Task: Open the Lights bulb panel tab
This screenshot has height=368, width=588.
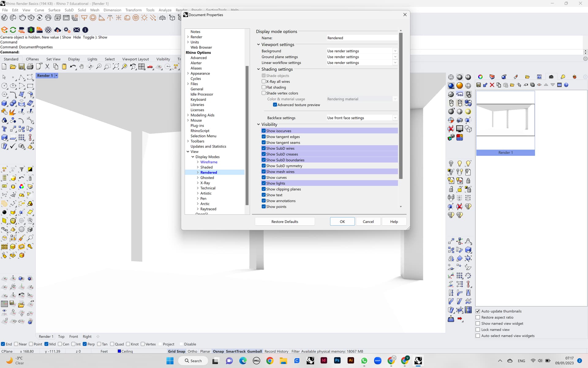Action: (563, 77)
